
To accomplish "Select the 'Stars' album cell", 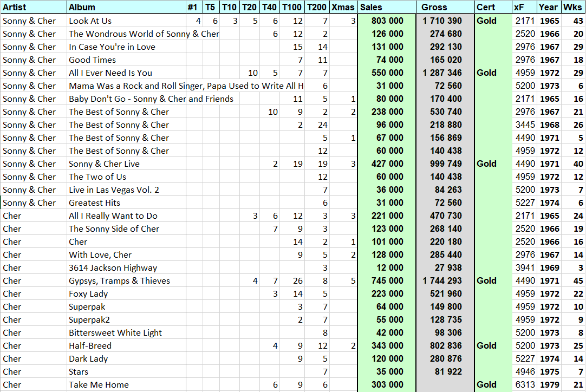I will (x=126, y=372).
